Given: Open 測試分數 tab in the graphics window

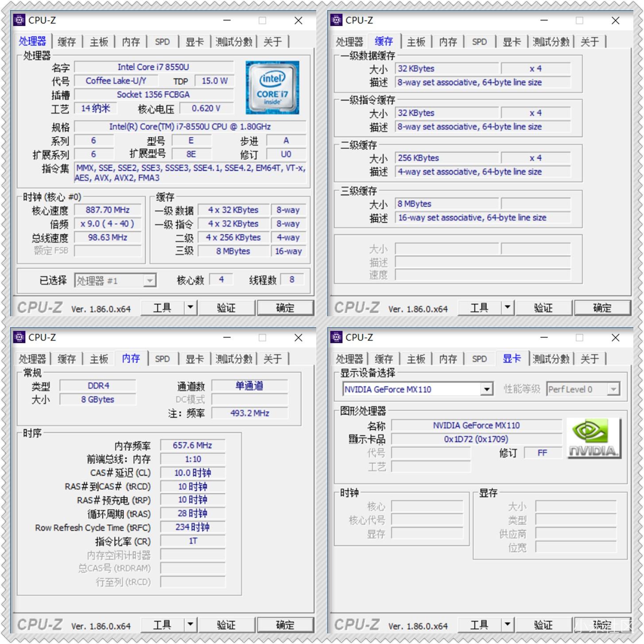Looking at the screenshot, I should pos(551,359).
